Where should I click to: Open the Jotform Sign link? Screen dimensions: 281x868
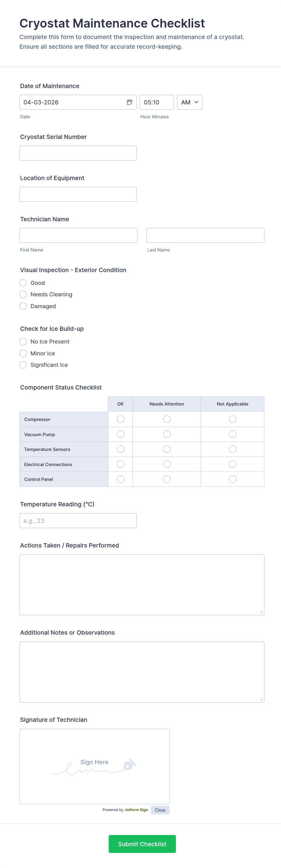[136, 810]
